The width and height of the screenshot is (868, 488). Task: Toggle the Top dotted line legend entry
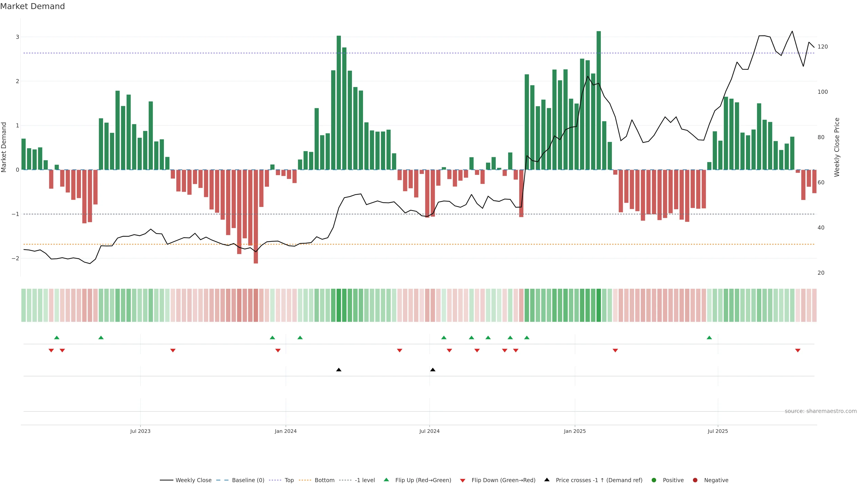(289, 480)
